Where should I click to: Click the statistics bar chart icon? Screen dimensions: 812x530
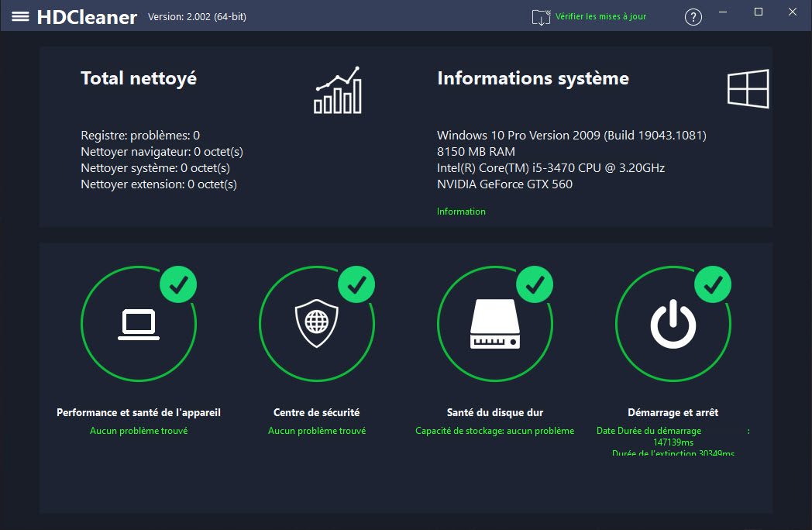coord(338,90)
